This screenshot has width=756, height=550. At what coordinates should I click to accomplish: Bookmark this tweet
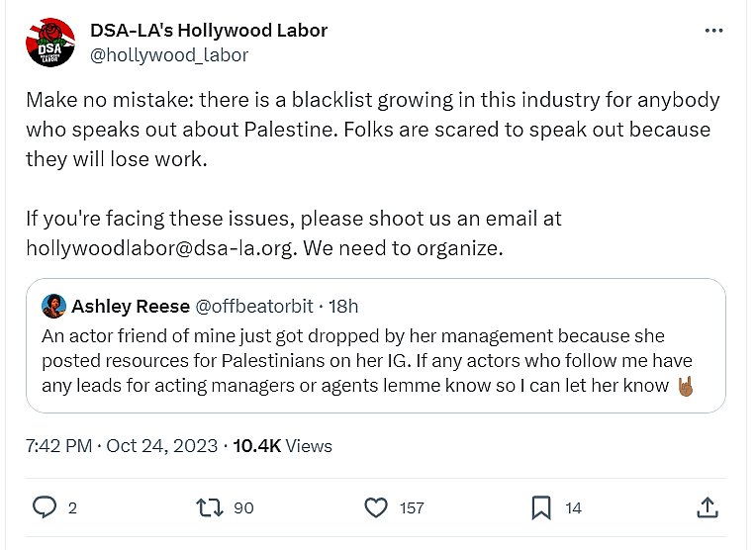pyautogui.click(x=541, y=507)
